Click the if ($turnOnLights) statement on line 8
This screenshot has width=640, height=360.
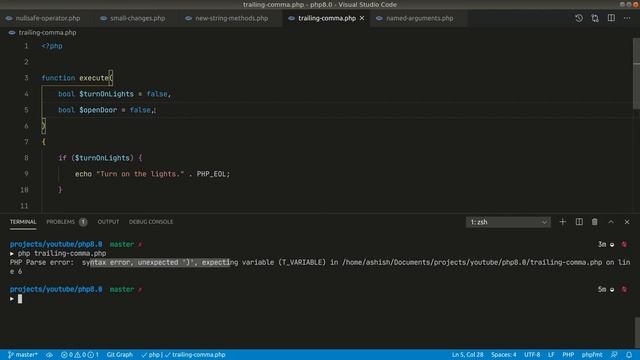100,158
